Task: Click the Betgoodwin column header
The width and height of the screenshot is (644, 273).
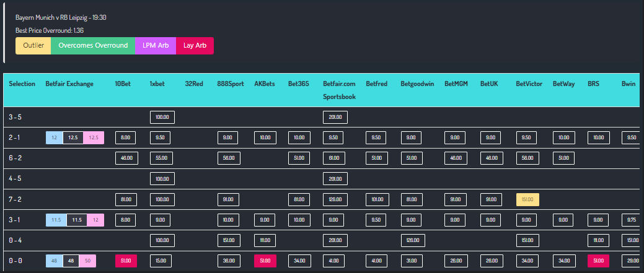Action: (x=417, y=84)
